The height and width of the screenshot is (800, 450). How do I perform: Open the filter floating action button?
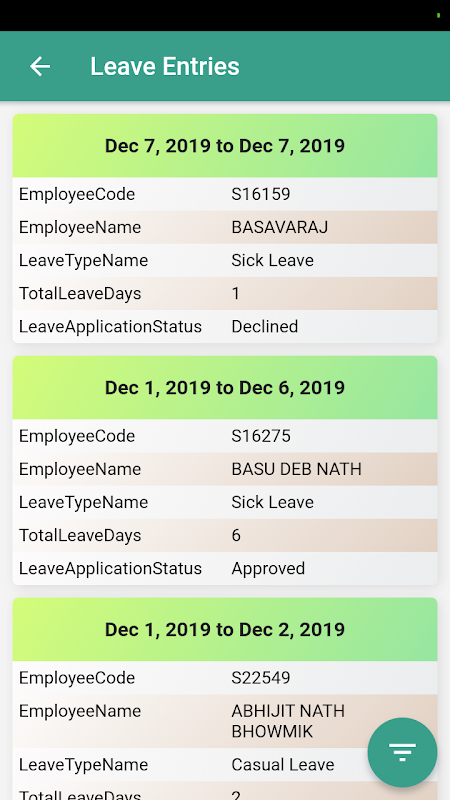pyautogui.click(x=403, y=752)
